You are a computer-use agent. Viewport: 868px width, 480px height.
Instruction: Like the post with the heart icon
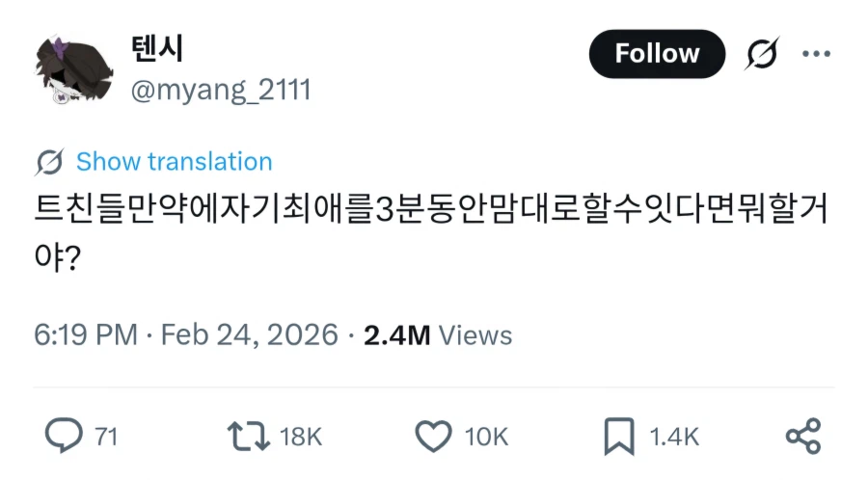tap(433, 437)
